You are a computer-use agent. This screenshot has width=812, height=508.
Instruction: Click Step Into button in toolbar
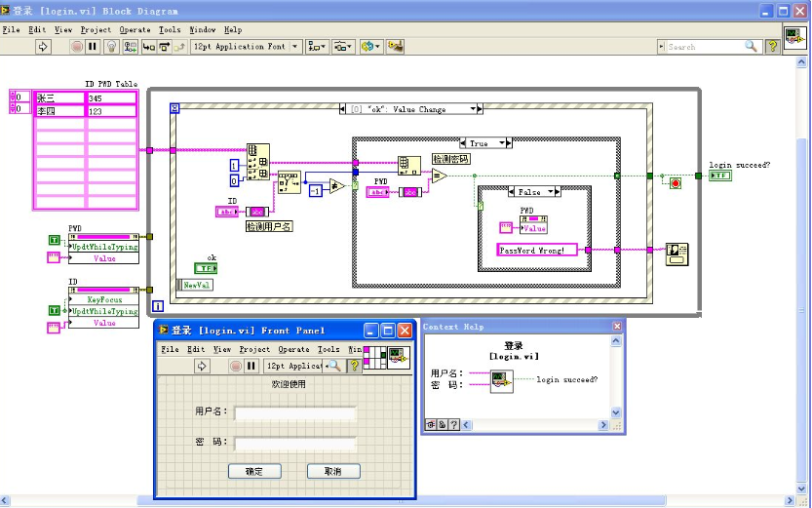148,47
